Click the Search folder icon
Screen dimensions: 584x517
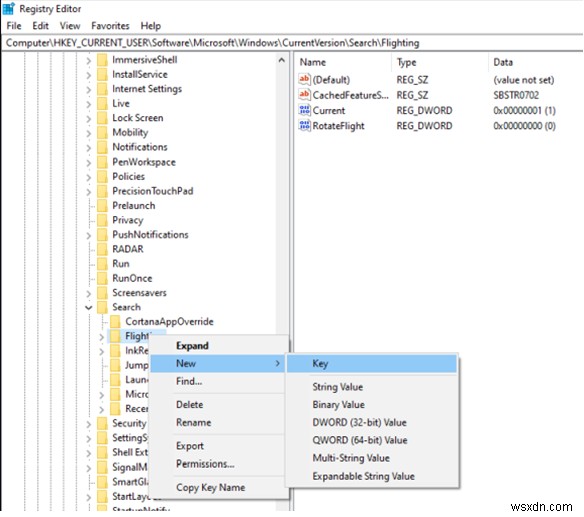(102, 307)
